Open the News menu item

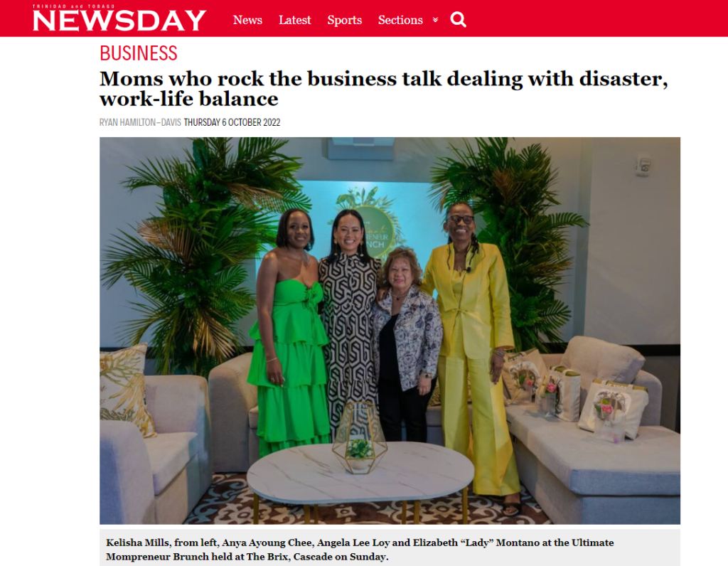tap(247, 20)
